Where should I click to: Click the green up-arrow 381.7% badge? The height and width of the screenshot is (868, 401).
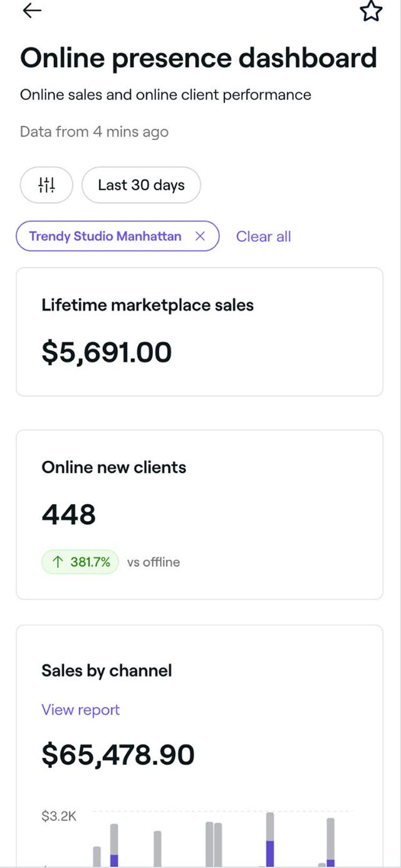(80, 562)
